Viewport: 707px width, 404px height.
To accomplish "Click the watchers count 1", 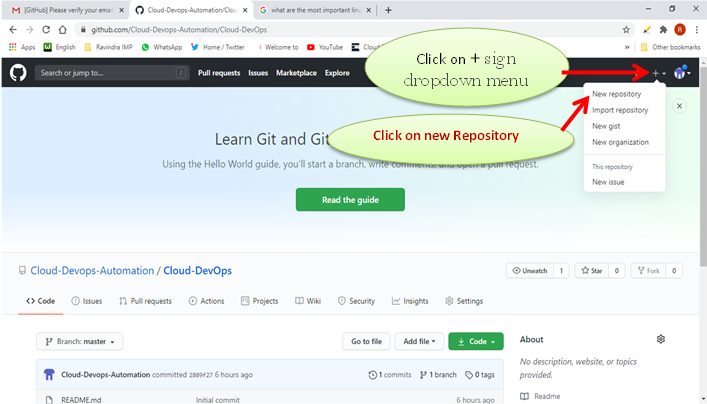I will point(561,271).
